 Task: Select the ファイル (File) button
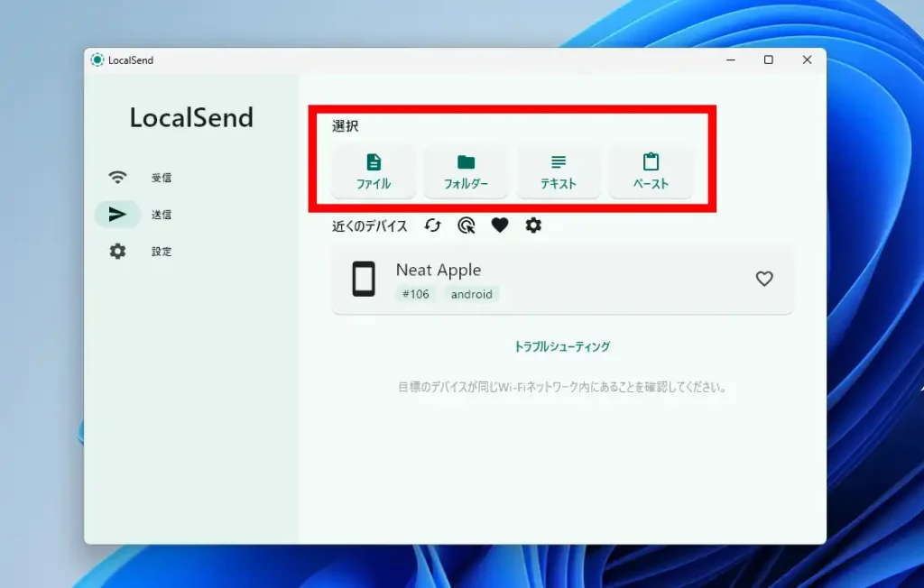pos(374,171)
